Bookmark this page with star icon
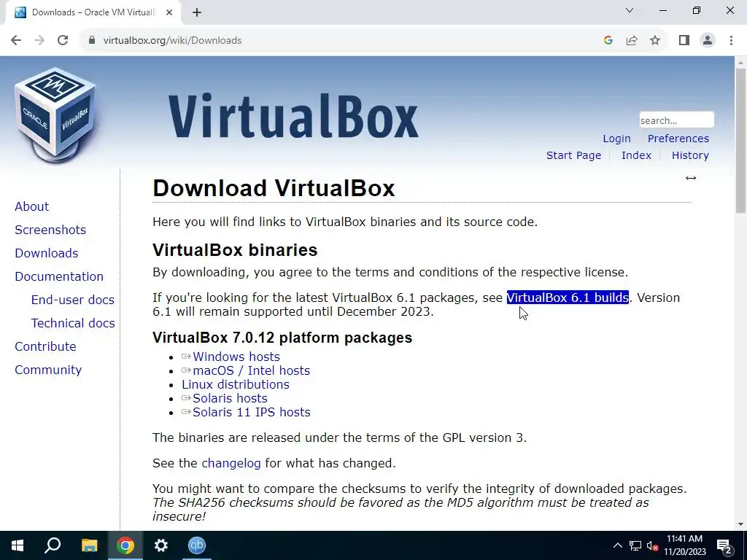 [x=655, y=41]
